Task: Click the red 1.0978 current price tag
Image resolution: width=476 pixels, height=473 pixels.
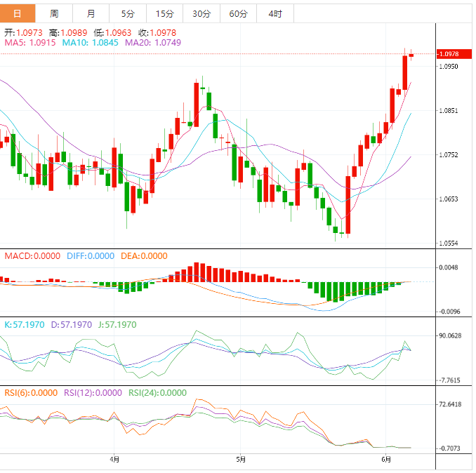Action: pos(448,54)
